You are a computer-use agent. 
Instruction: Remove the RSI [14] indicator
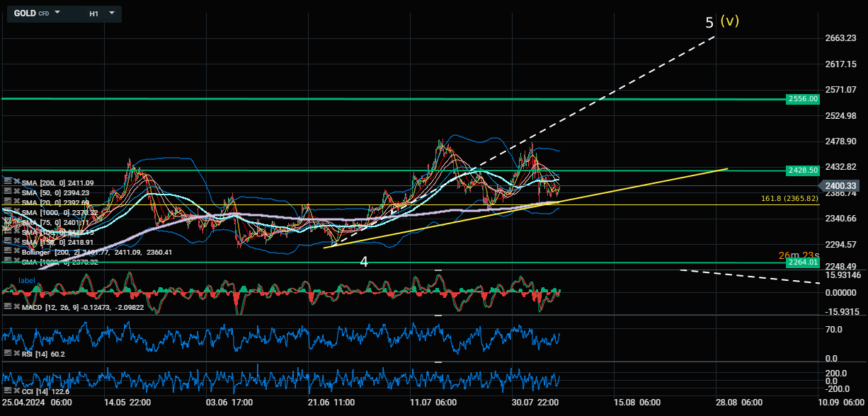coord(15,353)
